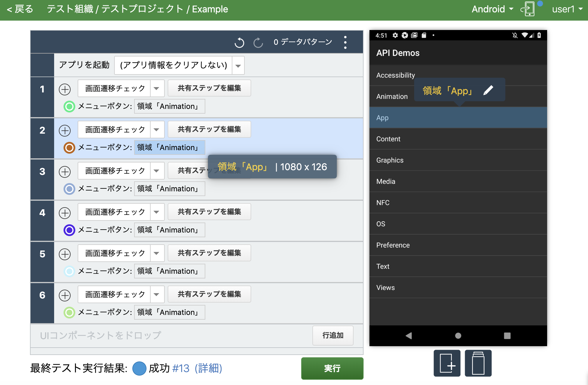Click the 行追加 add row button
This screenshot has height=385, width=588.
(333, 336)
